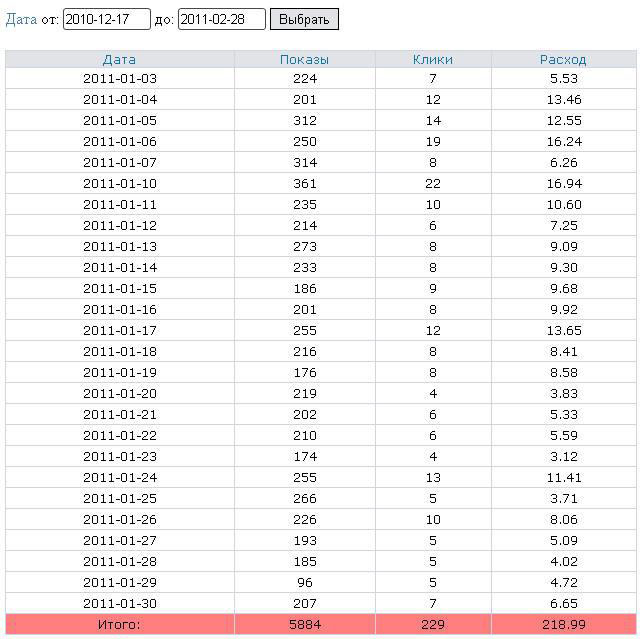Image resolution: width=643 pixels, height=639 pixels.
Task: Click expense value 8.06 for 2011-01-26
Action: click(x=564, y=520)
